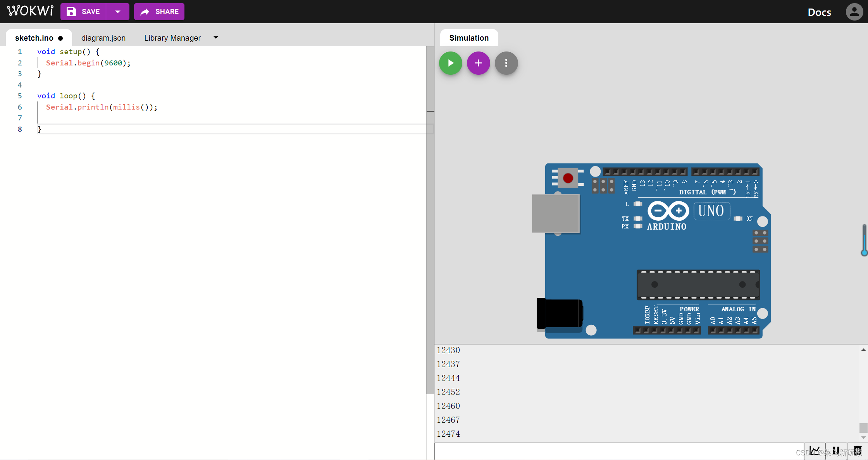Start the simulation with the green play button
The image size is (868, 460).
coord(450,63)
